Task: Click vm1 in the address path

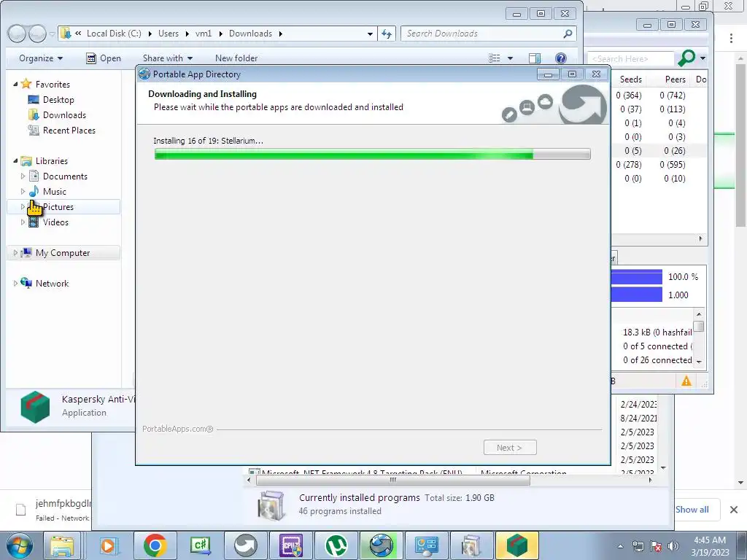Action: click(204, 34)
